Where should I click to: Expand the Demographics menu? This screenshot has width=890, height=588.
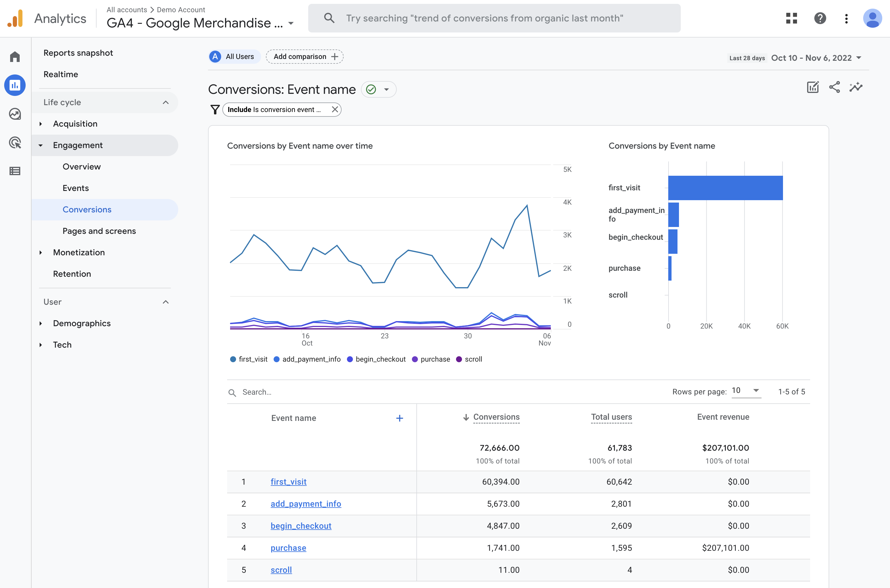[x=41, y=323]
